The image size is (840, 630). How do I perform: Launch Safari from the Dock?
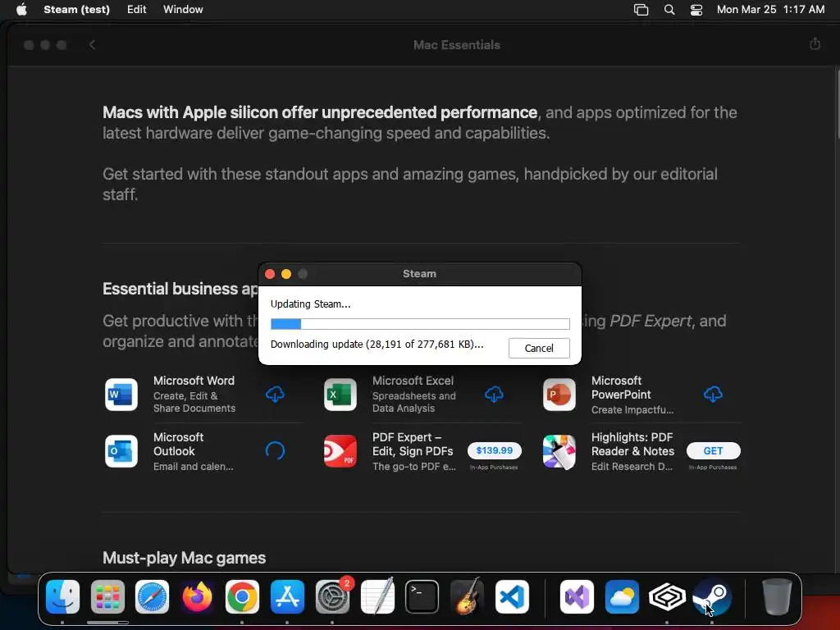(x=152, y=597)
